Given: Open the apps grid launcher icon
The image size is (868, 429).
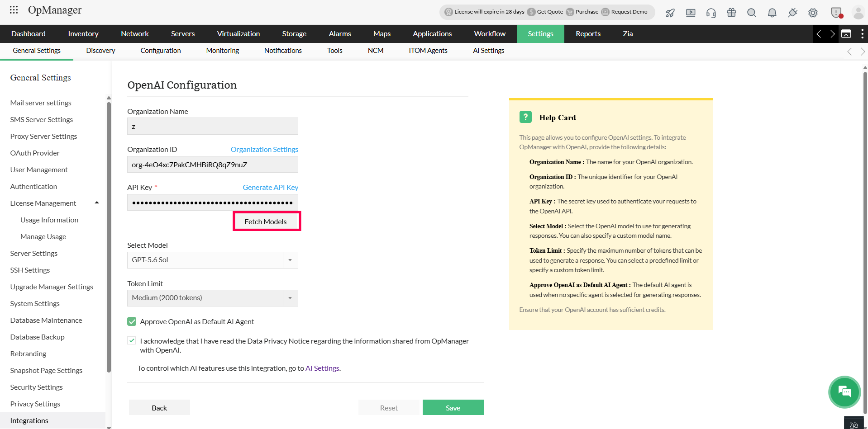Looking at the screenshot, I should (x=14, y=9).
